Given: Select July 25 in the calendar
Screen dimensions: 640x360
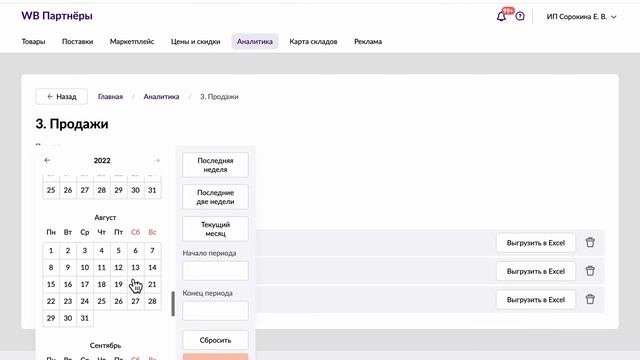Looking at the screenshot, I should [x=51, y=190].
